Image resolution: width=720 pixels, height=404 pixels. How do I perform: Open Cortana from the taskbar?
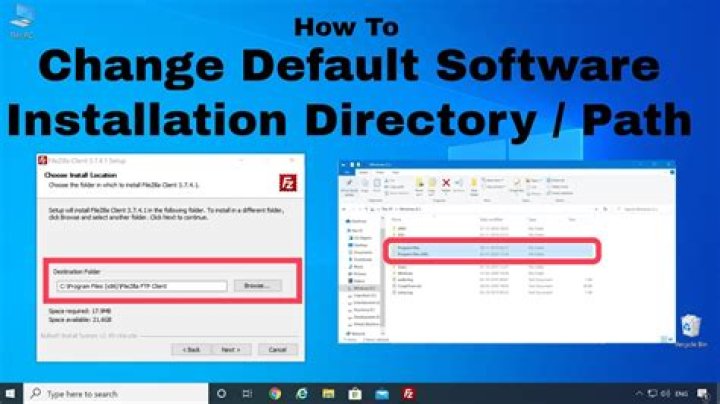coord(222,393)
